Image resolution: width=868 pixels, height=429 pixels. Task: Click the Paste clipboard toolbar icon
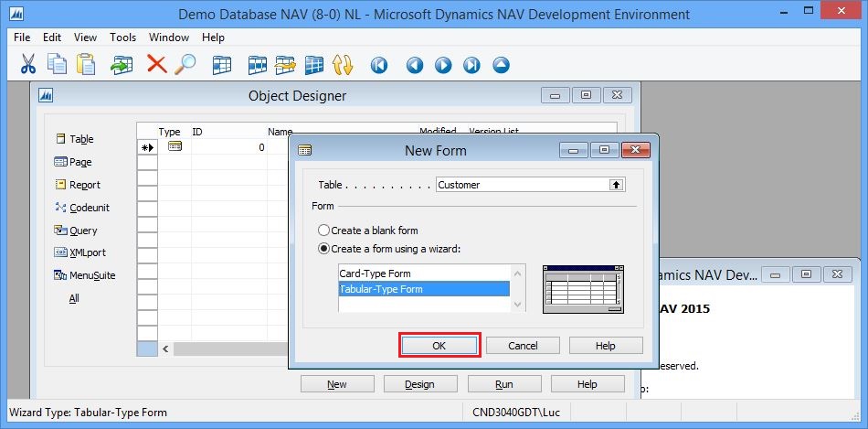coord(85,64)
